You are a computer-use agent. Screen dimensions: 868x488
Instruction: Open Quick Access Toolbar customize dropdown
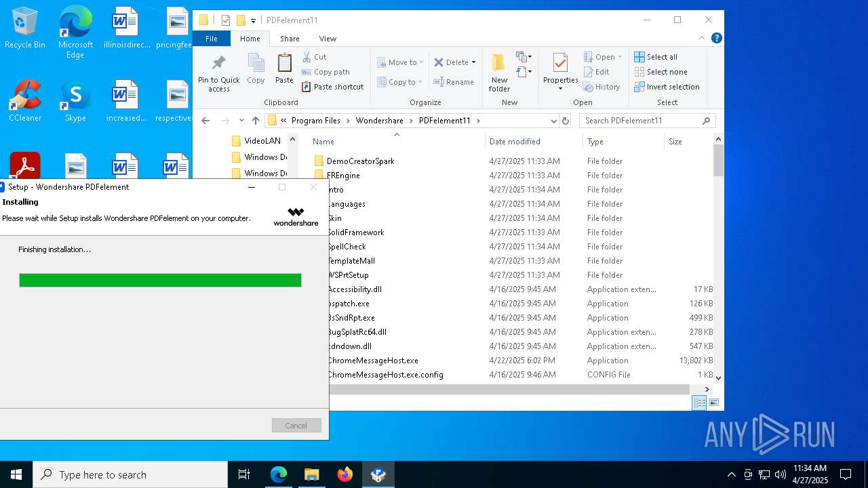(254, 20)
